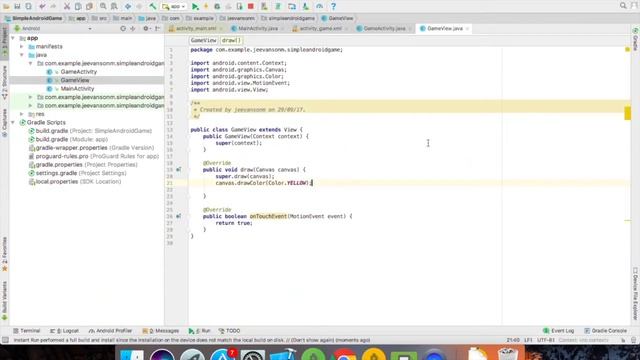Select MainActivity in project tree
This screenshot has height=360, width=640.
click(77, 89)
